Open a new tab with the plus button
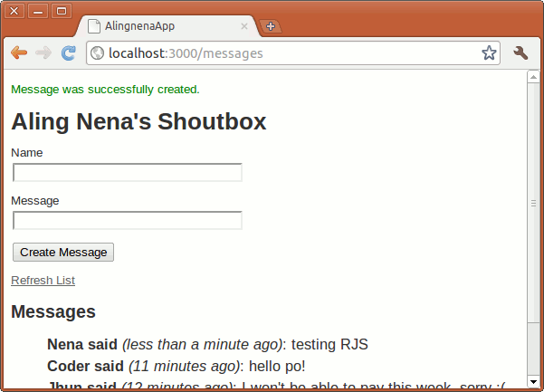This screenshot has width=544, height=392. tap(271, 26)
